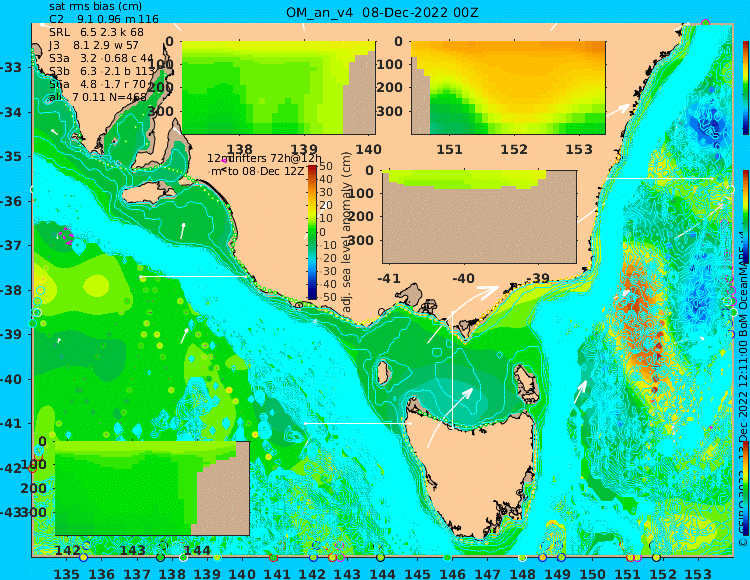Click latitude label -33 on the left axis
Image resolution: width=750 pixels, height=580 pixels.
coord(11,67)
